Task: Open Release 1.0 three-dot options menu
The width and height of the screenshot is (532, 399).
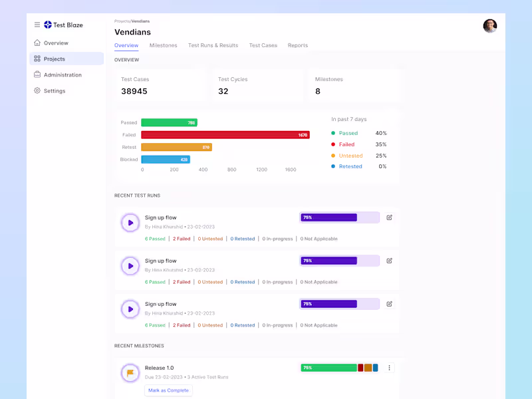Action: coord(389,368)
